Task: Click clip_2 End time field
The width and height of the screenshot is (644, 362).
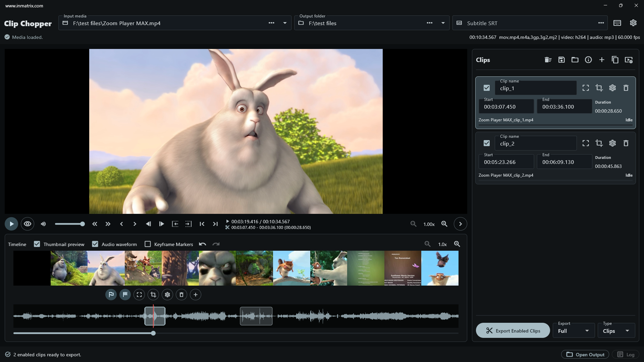Action: click(565, 162)
